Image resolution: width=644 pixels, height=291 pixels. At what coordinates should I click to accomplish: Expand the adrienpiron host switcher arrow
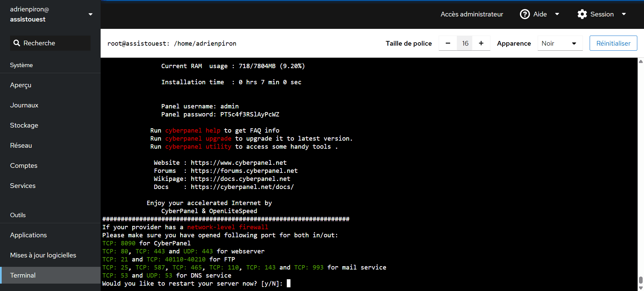tap(90, 14)
